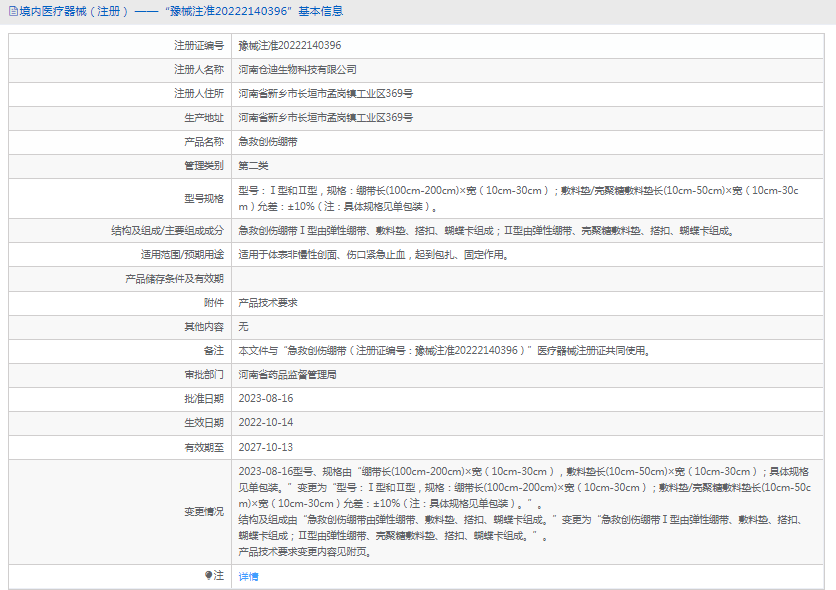This screenshot has width=836, height=590.
Task: Select the line 产品技术要求变更内容见附页
Action: (x=305, y=552)
